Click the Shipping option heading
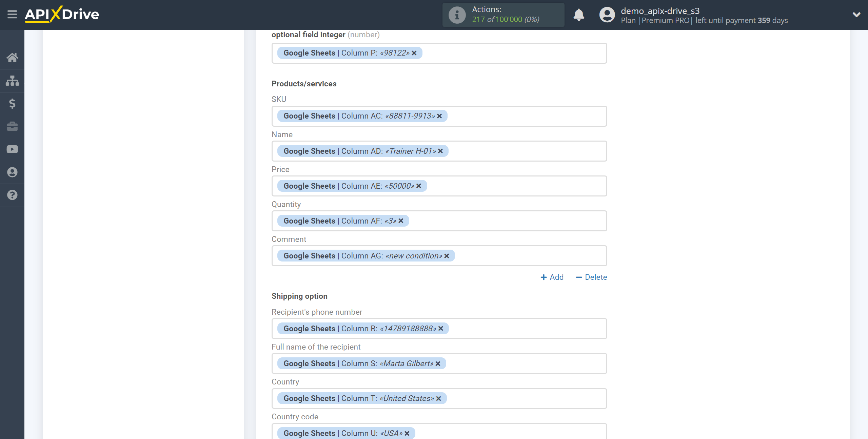Viewport: 868px width, 439px height. (299, 296)
